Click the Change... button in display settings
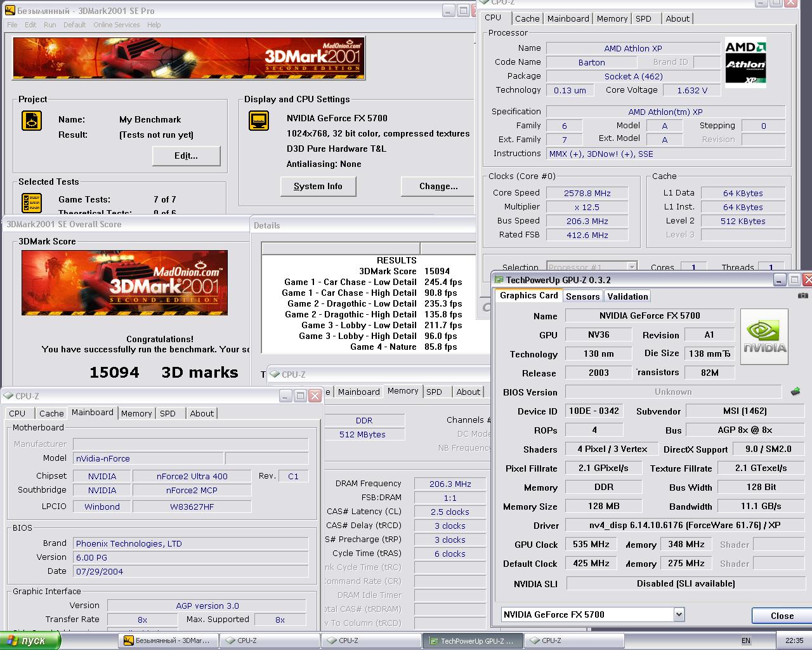Image resolution: width=812 pixels, height=650 pixels. pos(438,186)
